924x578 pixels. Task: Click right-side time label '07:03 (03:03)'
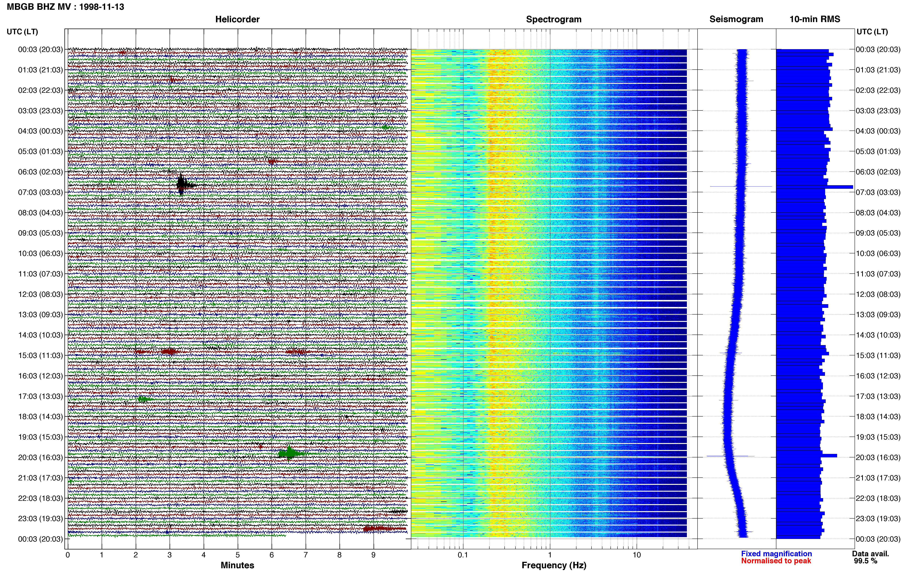click(878, 192)
